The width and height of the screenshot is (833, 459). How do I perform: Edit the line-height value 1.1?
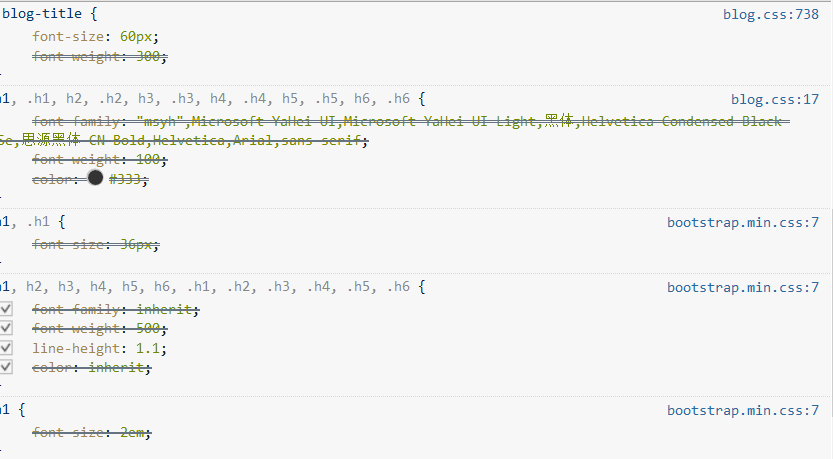pos(148,348)
